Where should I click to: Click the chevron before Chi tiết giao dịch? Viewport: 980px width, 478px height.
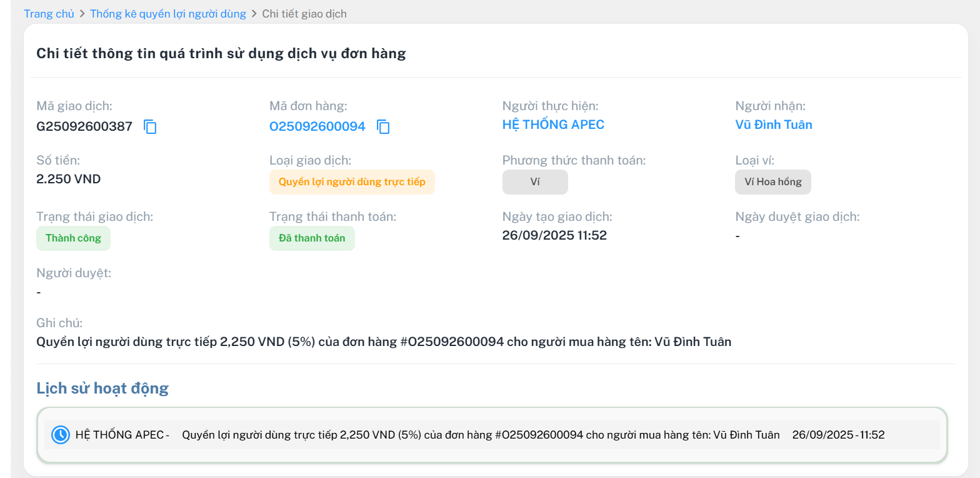254,14
